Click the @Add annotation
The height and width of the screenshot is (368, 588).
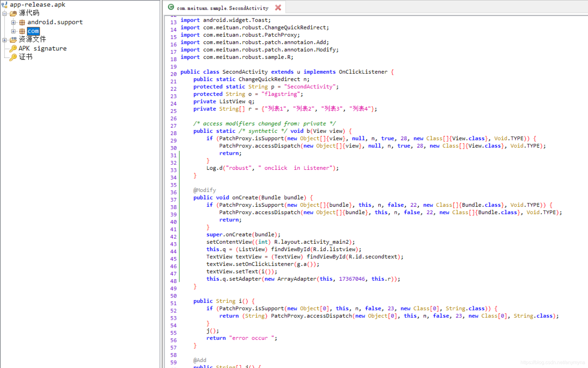point(200,360)
